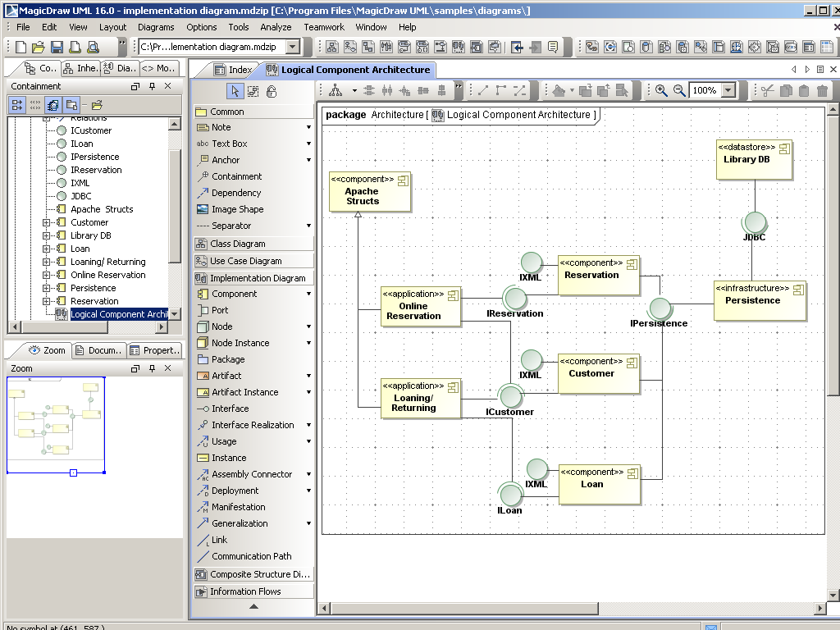The width and height of the screenshot is (840, 630).
Task: Click the Use Case Diagram toolbar icon
Action: 350,47
